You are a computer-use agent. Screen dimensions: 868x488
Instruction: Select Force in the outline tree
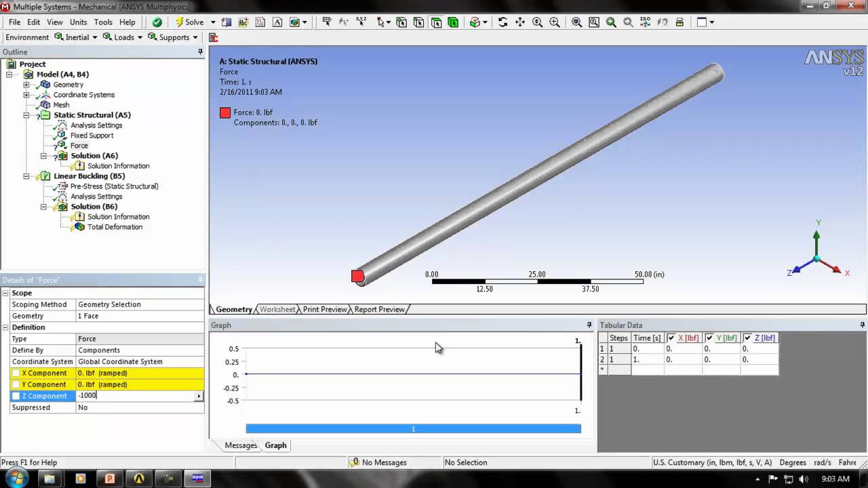click(x=79, y=146)
